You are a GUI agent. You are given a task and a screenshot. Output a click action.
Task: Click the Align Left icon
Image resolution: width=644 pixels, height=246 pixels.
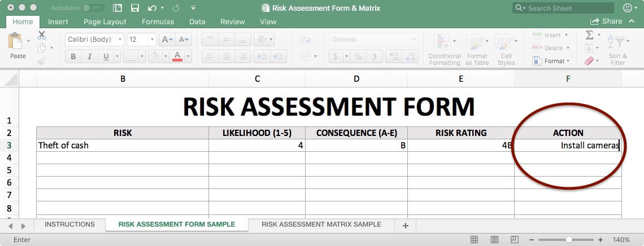(210, 56)
